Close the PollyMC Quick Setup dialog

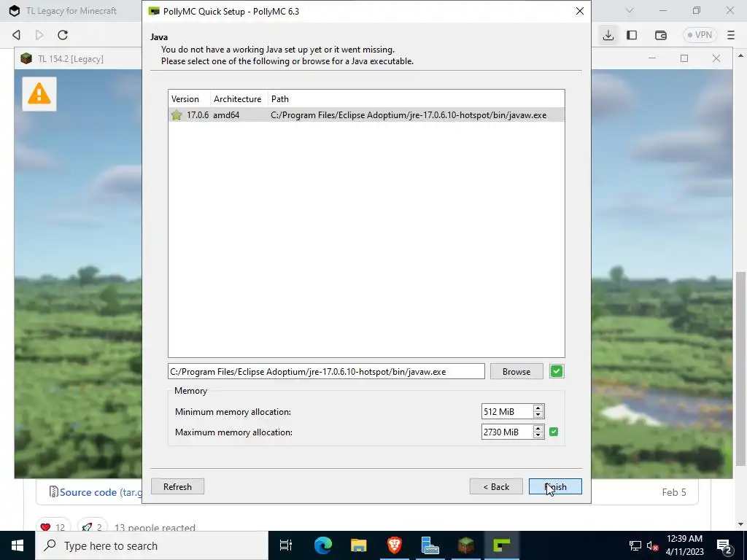click(579, 11)
